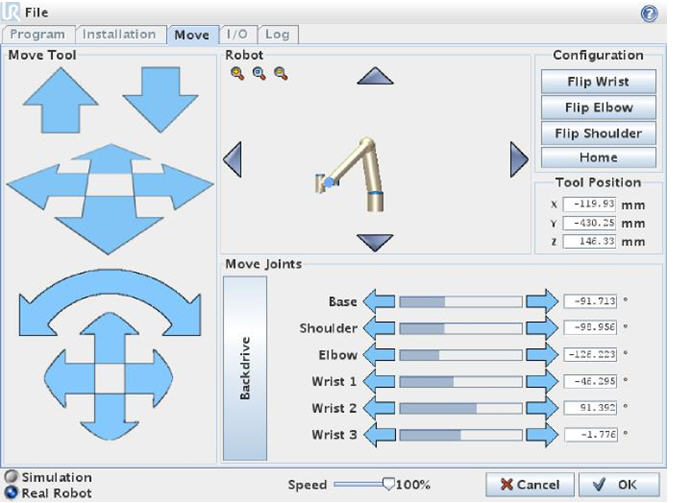Click the curved rotate arrow's left arrowhead
The height and width of the screenshot is (503, 673).
point(34,315)
